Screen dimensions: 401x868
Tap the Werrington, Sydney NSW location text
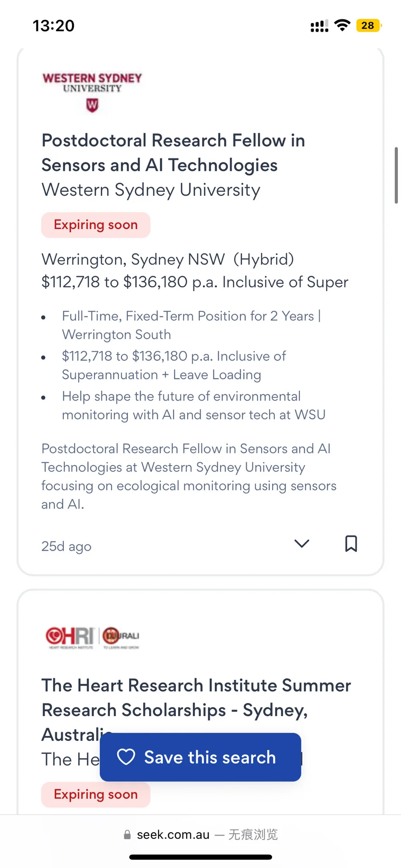point(133,259)
